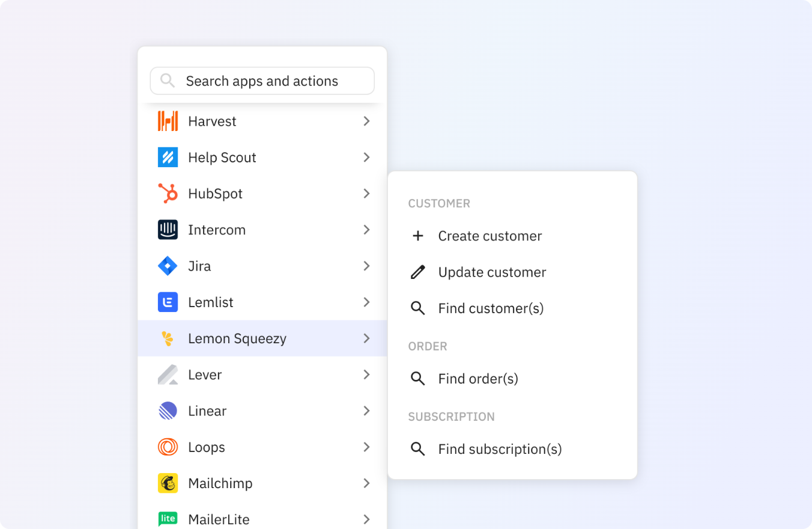
Task: Open the MailerLite app entry
Action: (262, 515)
